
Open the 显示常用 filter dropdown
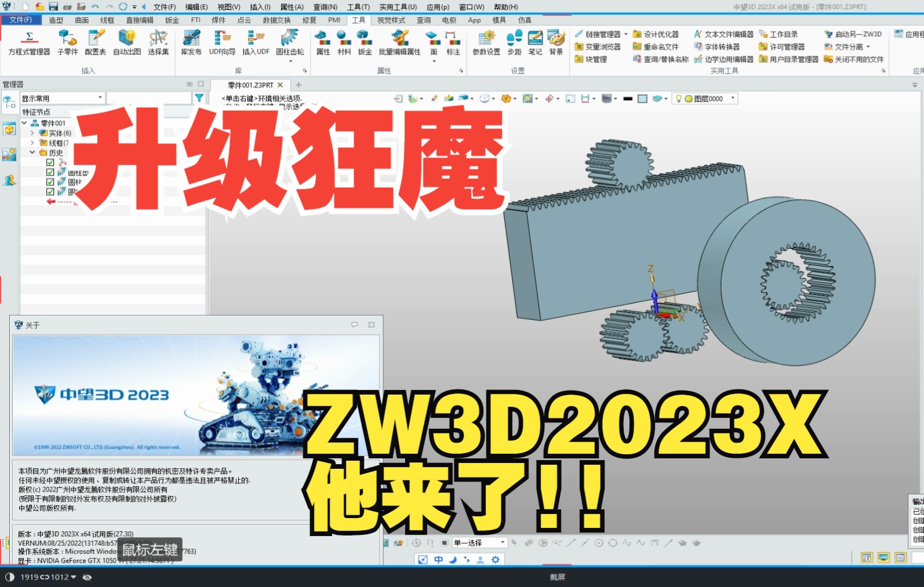62,98
